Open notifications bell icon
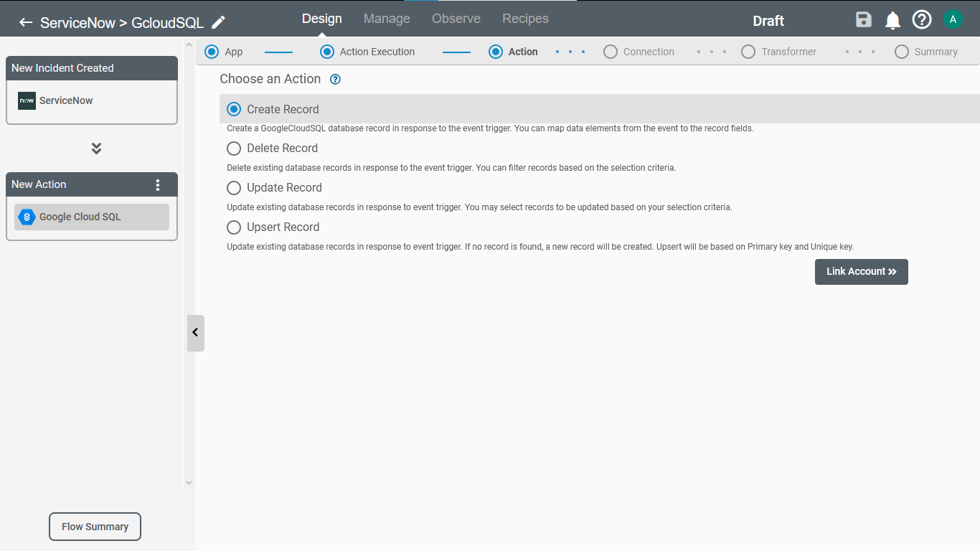980x551 pixels. point(892,20)
